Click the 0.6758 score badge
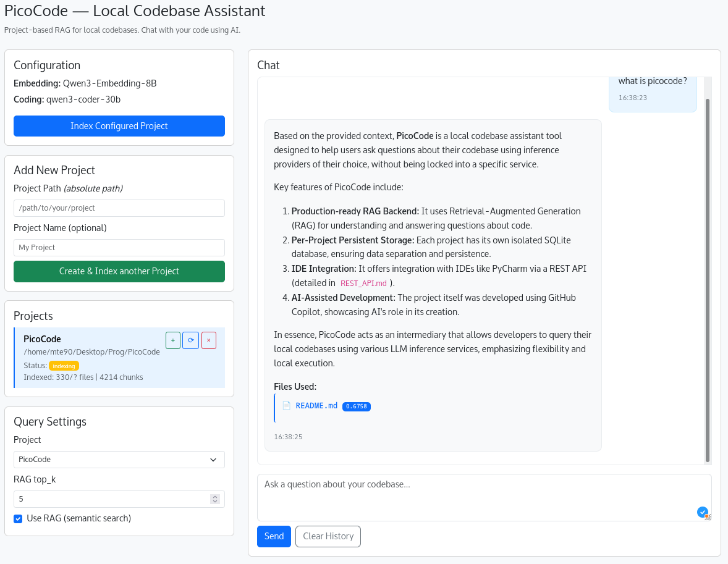The width and height of the screenshot is (728, 564). click(357, 406)
